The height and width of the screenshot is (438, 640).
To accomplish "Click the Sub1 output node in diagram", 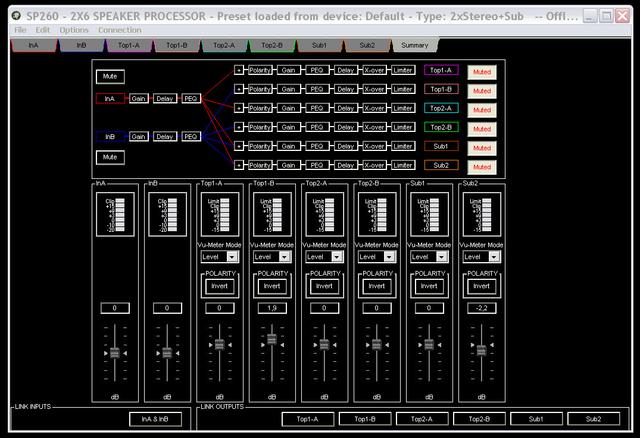I will 440,146.
